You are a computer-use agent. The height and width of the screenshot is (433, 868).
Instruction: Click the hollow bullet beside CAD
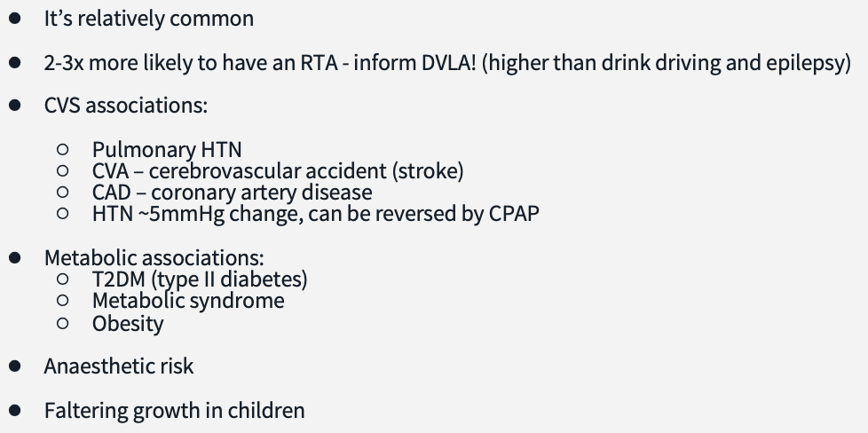click(62, 193)
